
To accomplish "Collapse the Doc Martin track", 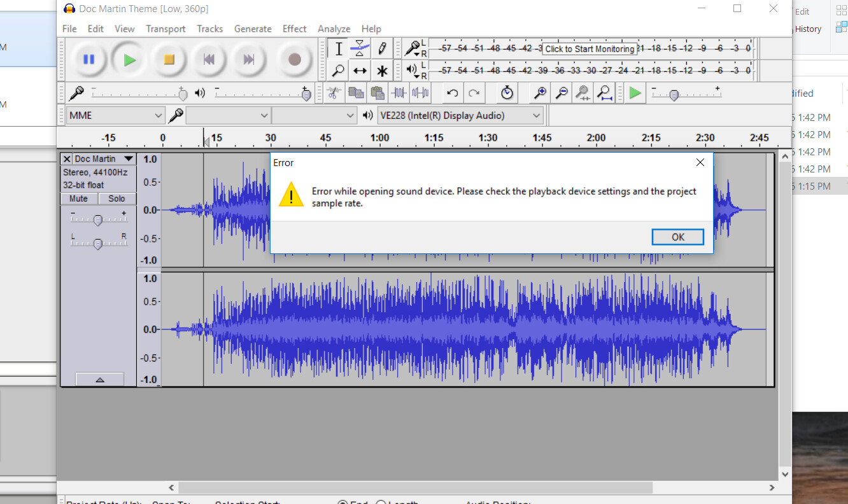I will tap(99, 379).
